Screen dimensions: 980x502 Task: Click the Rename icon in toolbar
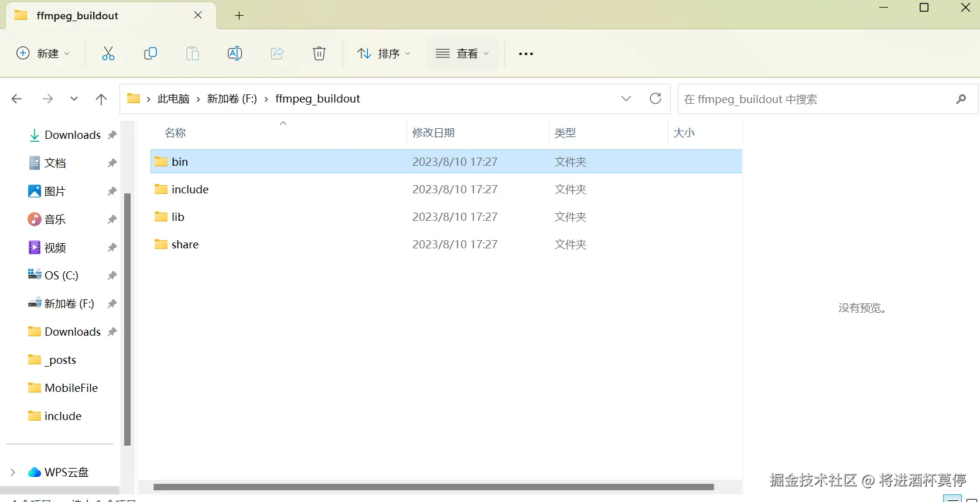235,53
